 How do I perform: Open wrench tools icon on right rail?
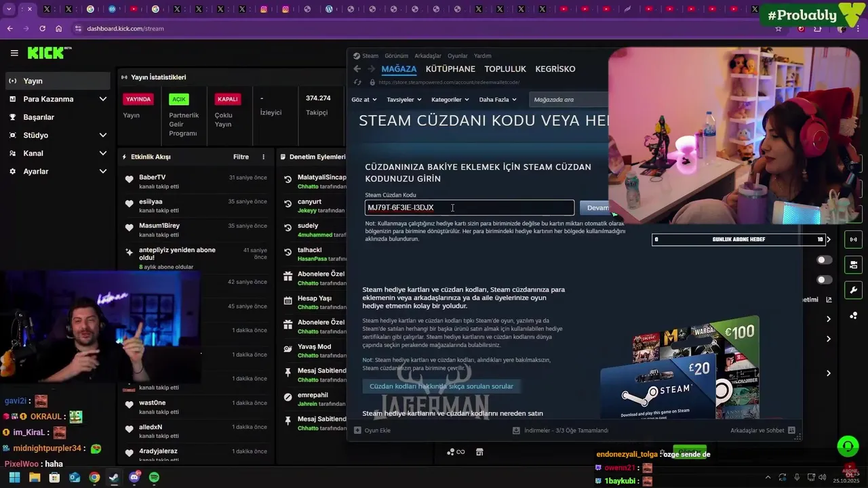pos(853,289)
